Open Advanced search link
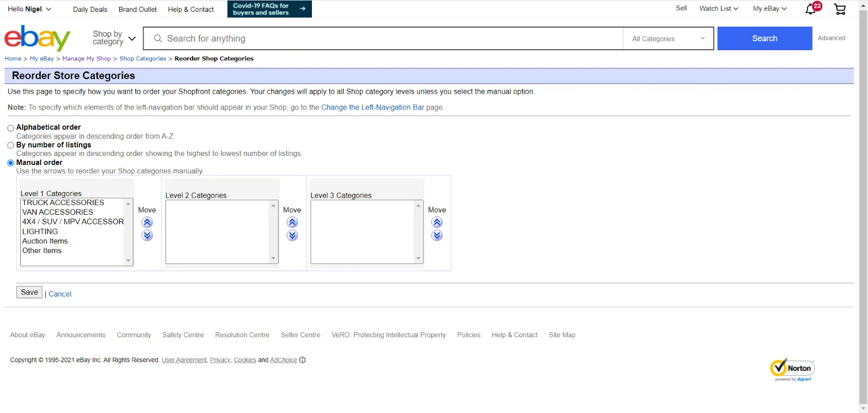868x413 pixels. click(x=832, y=38)
